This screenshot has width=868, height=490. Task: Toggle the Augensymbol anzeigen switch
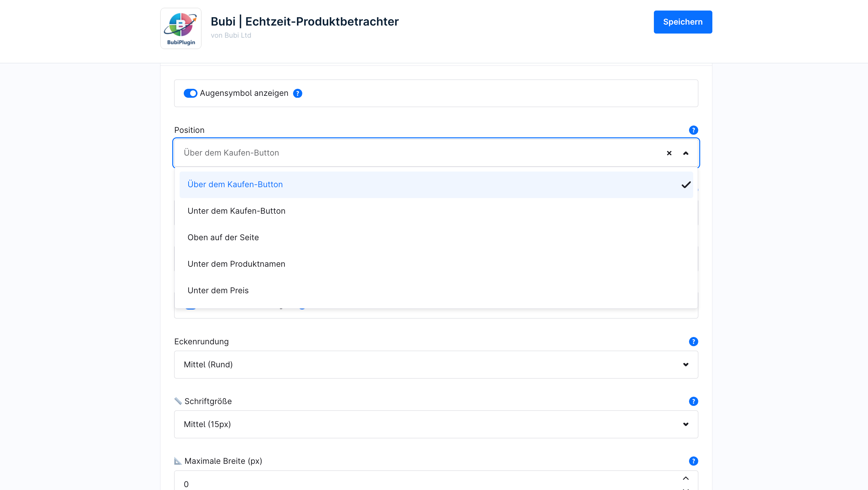click(190, 93)
